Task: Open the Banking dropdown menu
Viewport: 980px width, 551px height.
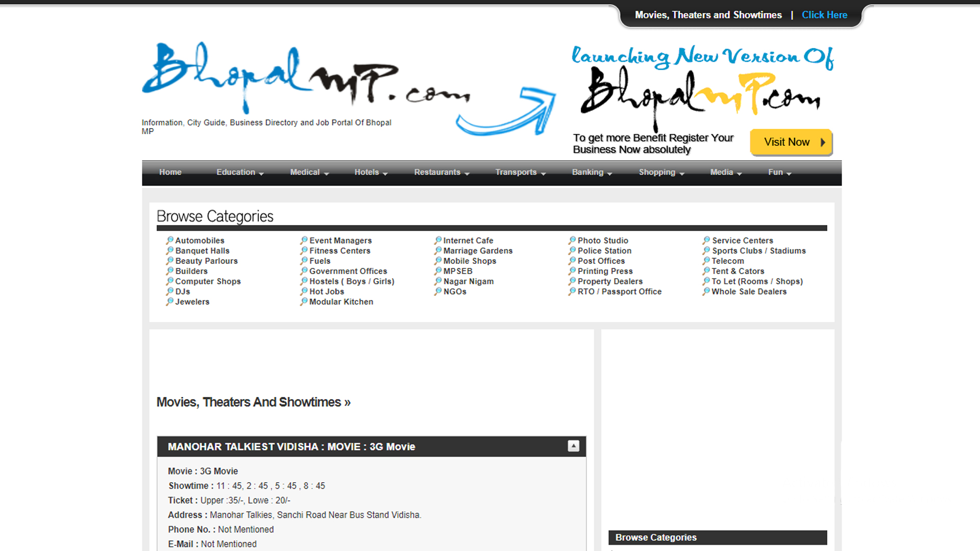Action: click(592, 172)
